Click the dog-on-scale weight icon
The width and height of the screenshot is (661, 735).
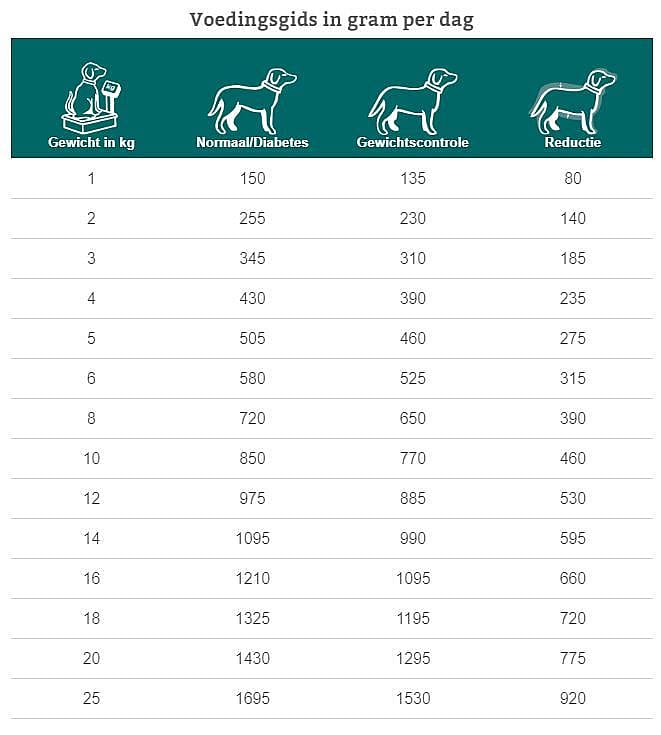coord(90,98)
